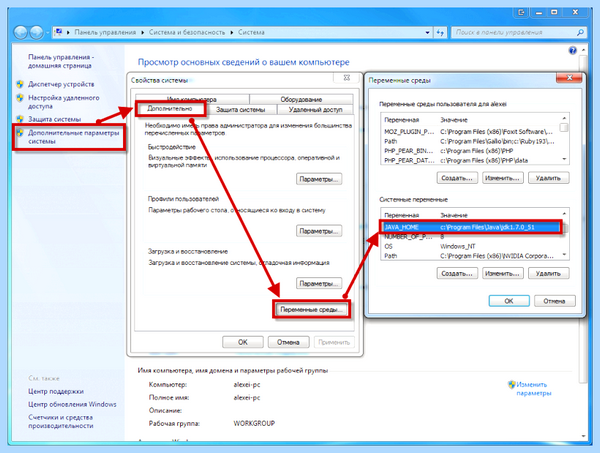Open Дополнительные параметры системы link
The height and width of the screenshot is (453, 600).
point(73,137)
